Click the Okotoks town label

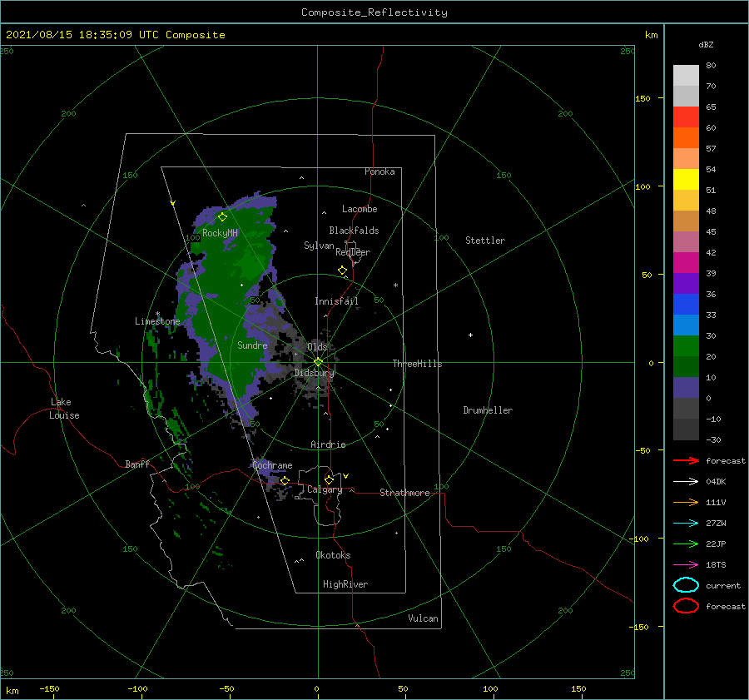333,555
